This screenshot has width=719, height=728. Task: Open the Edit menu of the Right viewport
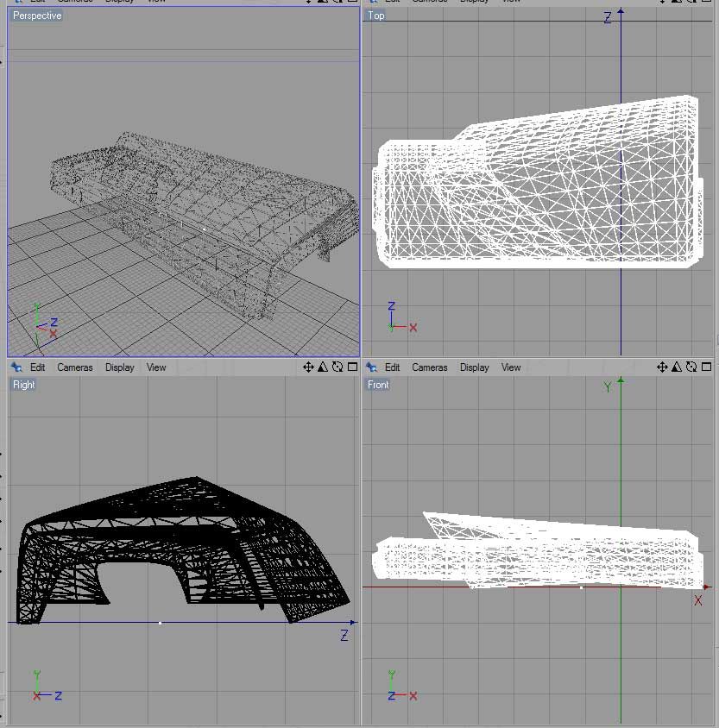37,367
